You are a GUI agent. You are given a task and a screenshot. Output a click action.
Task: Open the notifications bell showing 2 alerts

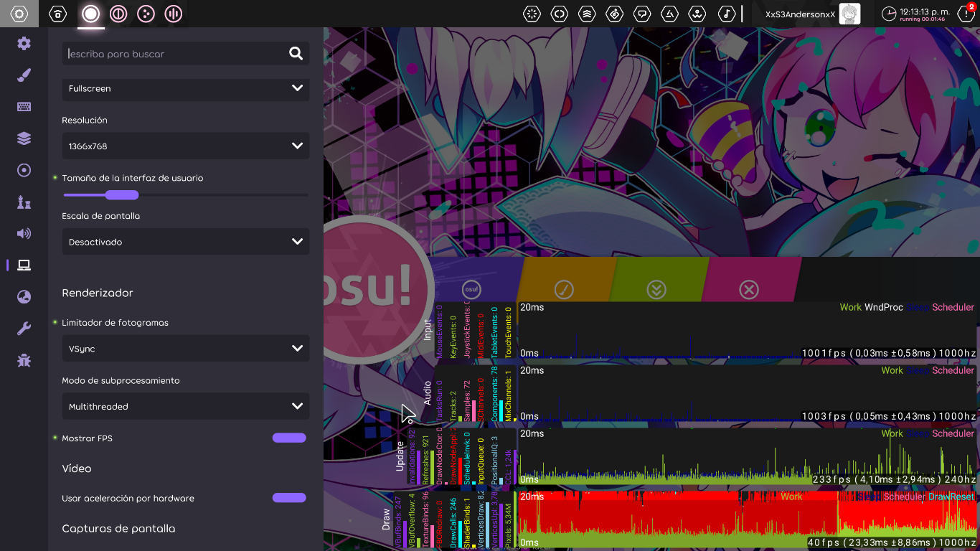966,13
